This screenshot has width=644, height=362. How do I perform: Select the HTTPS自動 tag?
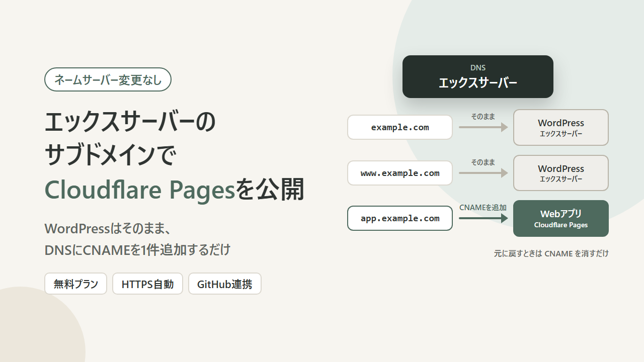point(147,284)
